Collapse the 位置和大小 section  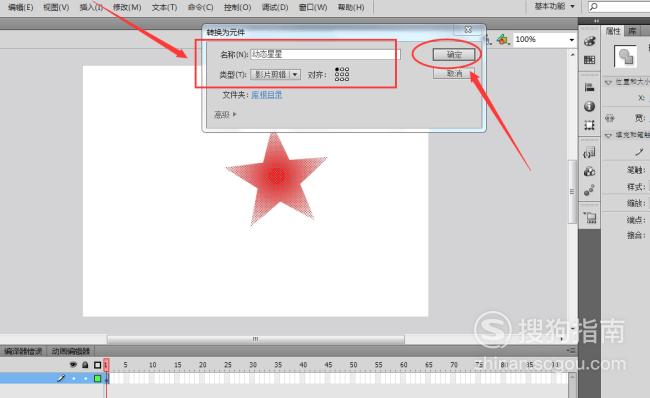click(608, 82)
